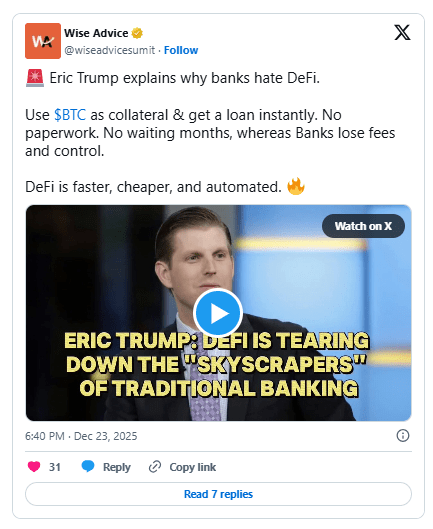Open the Wise Advice display name

tap(96, 33)
